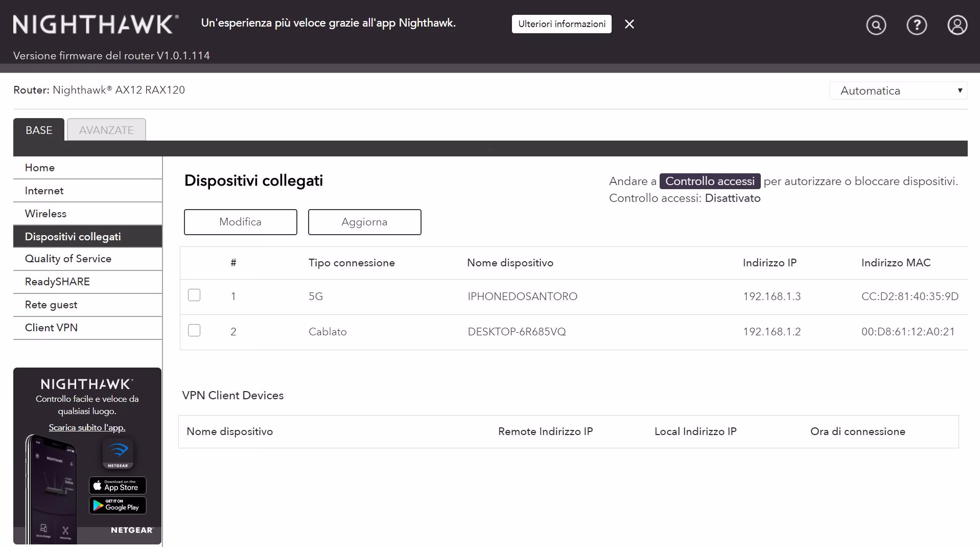Click the Nome dispositivo column header in devices table

(x=510, y=263)
